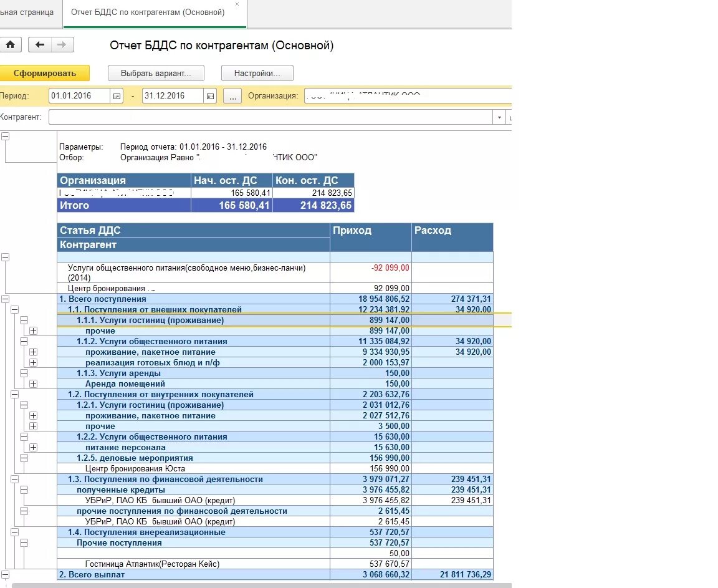
Task: Close the Отчет БДДС report tab
Action: [x=237, y=4]
